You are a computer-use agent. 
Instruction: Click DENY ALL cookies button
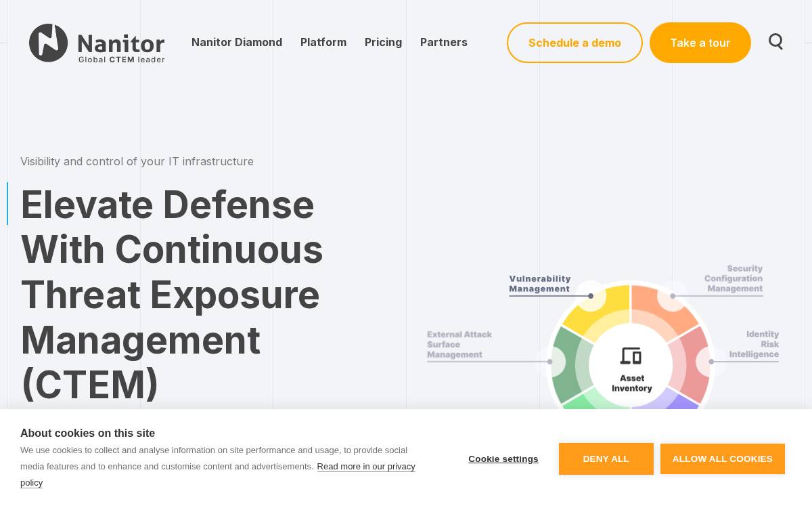(606, 459)
